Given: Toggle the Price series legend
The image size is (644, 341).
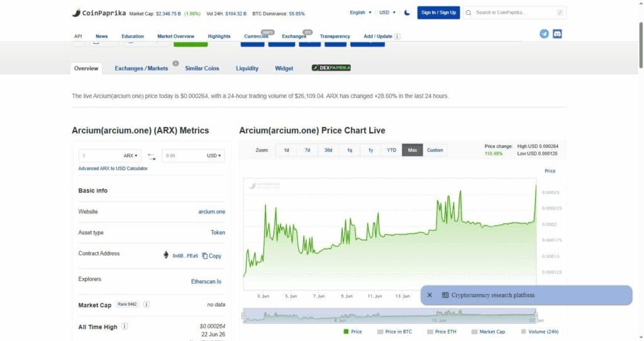Looking at the screenshot, I should pos(353,332).
